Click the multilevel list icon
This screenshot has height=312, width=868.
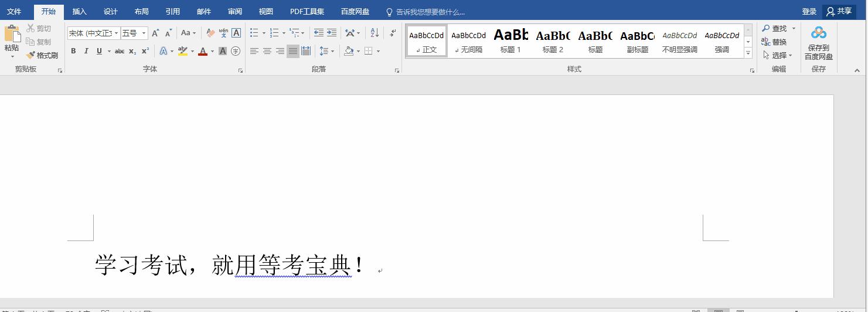[294, 33]
